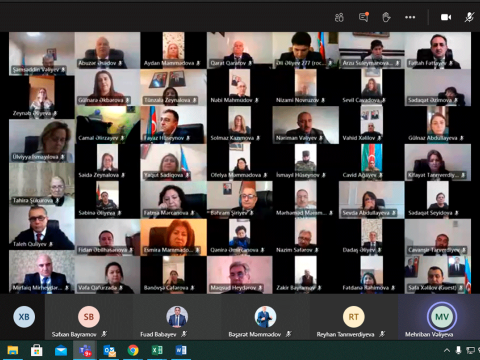Launch Google Chrome from the taskbar

click(133, 350)
